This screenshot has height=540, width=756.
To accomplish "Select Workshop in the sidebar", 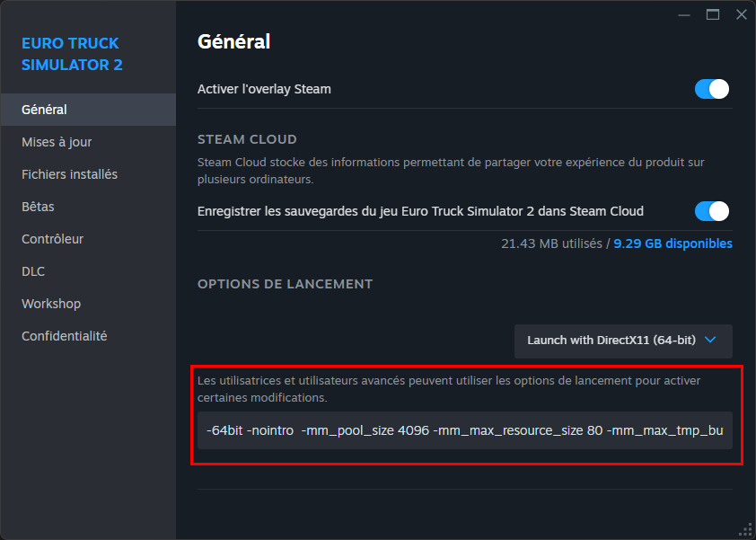I will [88, 304].
